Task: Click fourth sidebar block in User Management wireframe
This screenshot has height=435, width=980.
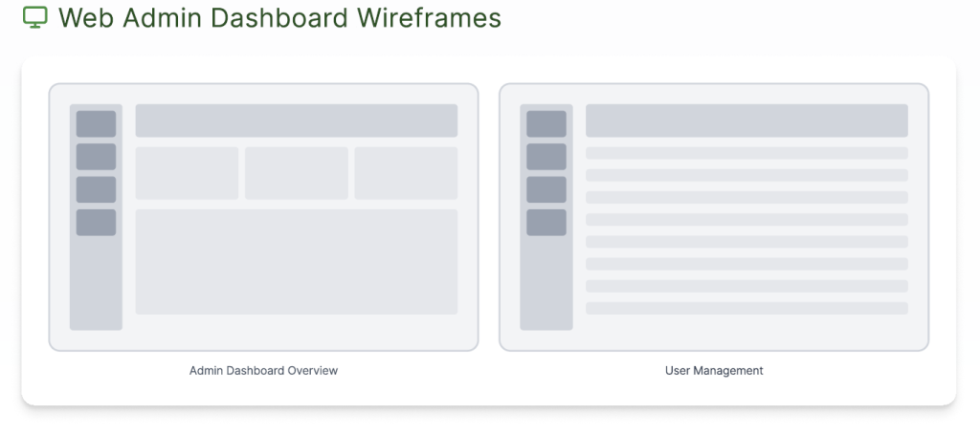Action: pos(546,223)
